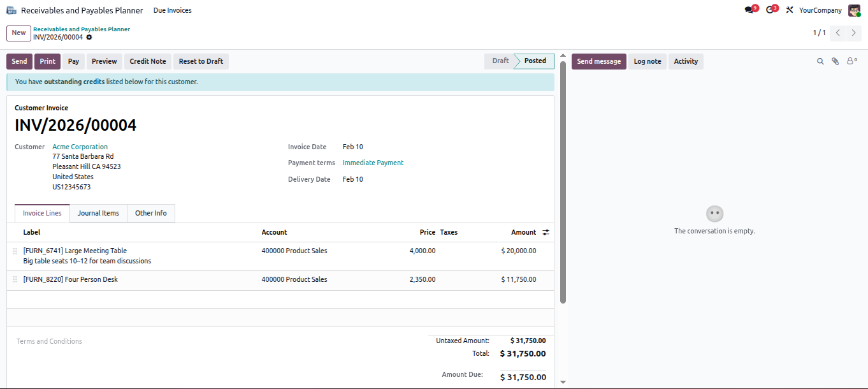
Task: Open the activities clock icon
Action: tap(770, 10)
